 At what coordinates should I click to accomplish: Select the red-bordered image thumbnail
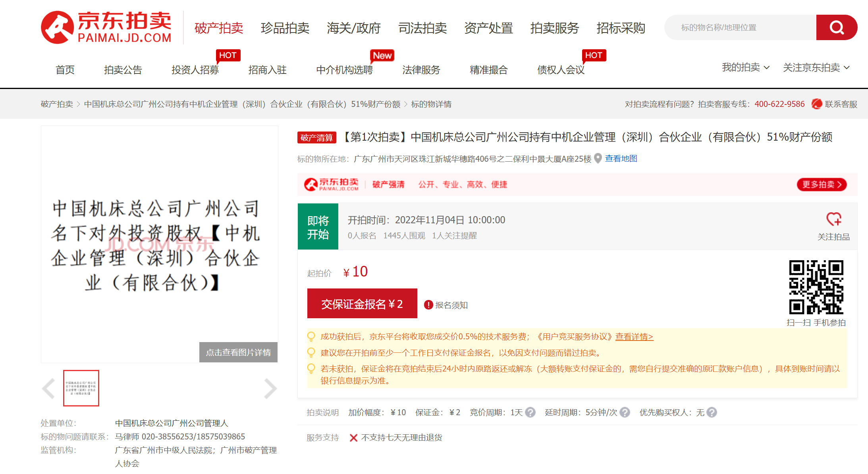[81, 388]
